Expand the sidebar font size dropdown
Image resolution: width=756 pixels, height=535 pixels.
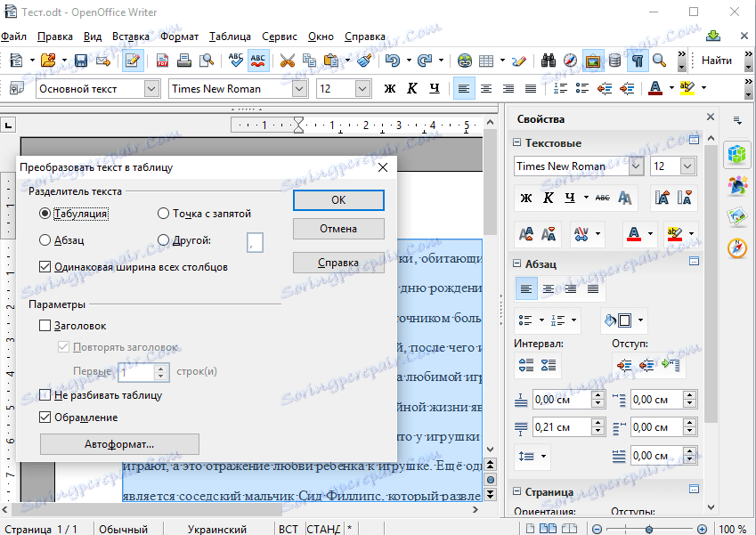coord(688,166)
